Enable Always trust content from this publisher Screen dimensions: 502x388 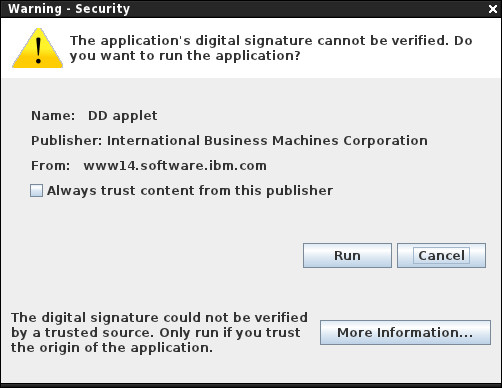(36, 191)
